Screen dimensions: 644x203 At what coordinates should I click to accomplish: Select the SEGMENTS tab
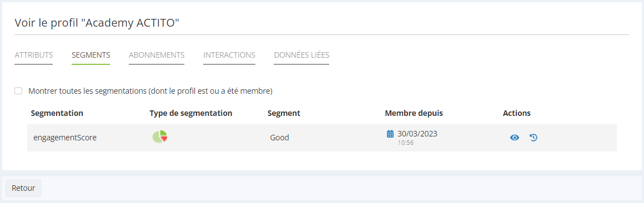point(90,55)
